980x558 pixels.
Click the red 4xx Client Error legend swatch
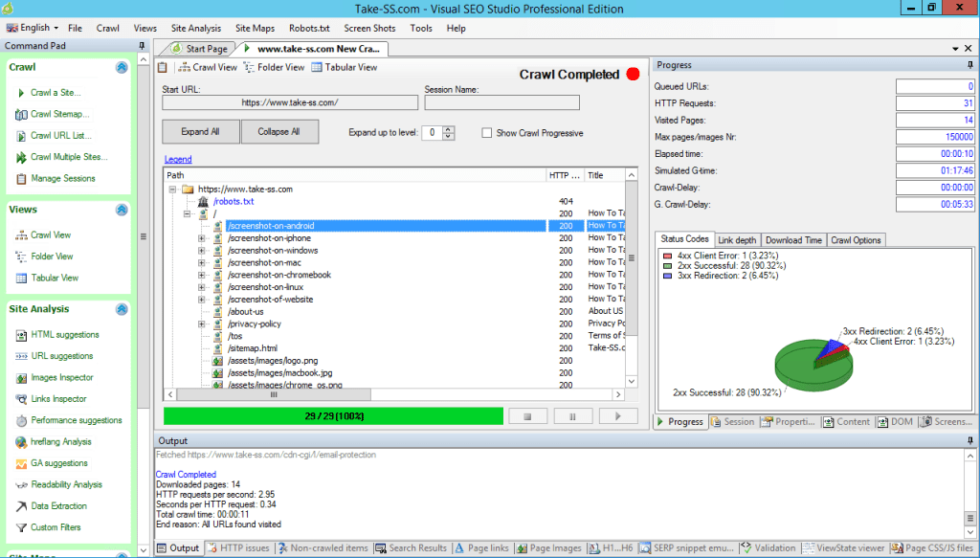(667, 257)
